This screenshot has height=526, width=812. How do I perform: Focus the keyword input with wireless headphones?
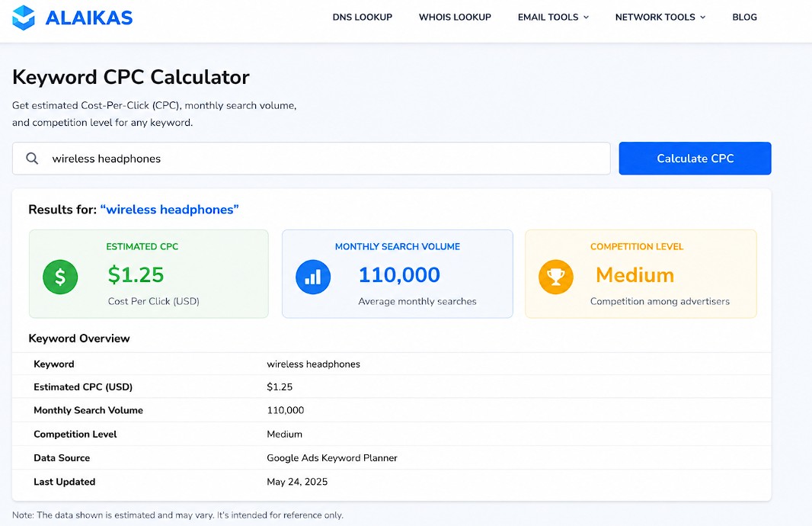tap(312, 159)
